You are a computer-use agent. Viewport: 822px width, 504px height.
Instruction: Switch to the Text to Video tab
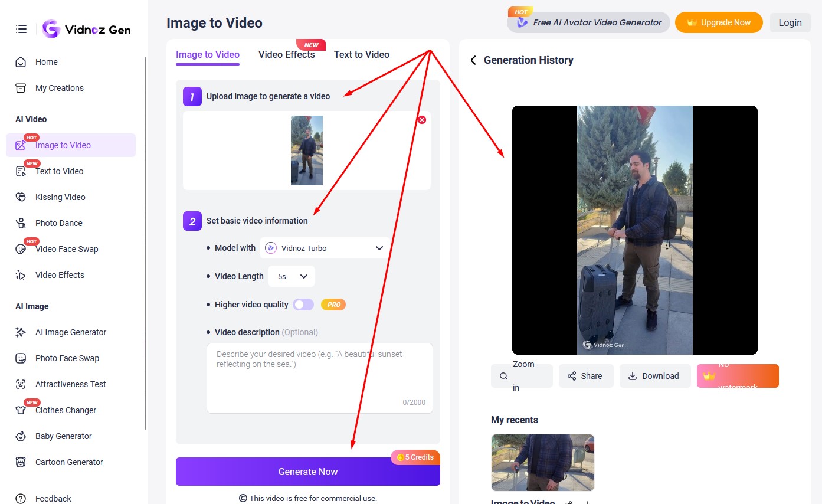361,55
